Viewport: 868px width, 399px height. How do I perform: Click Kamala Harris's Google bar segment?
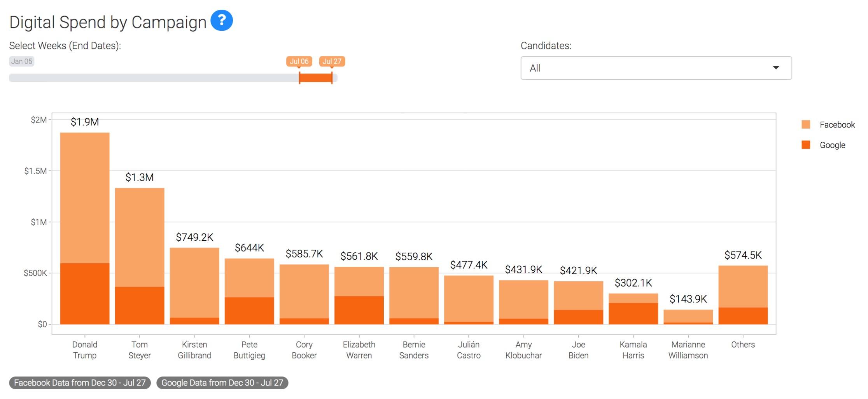click(633, 313)
